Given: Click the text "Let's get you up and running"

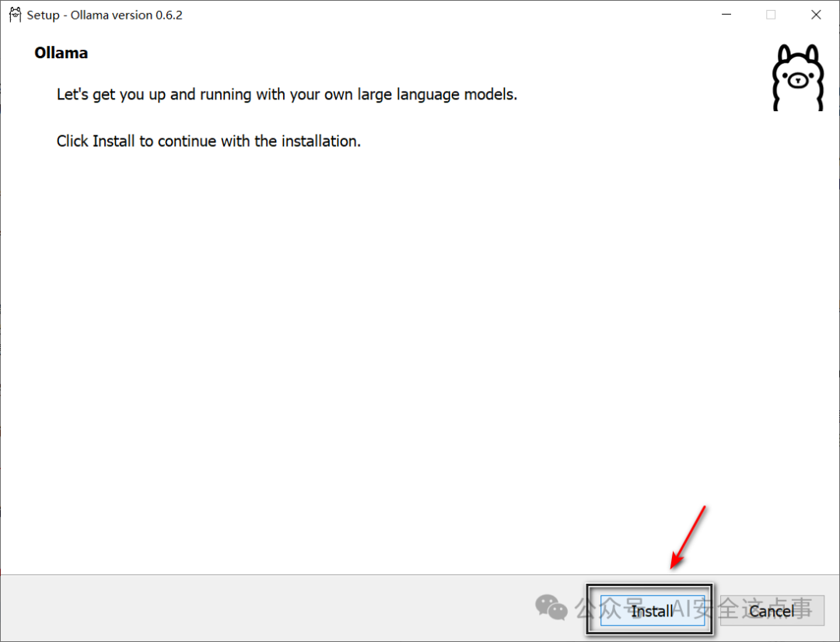Looking at the screenshot, I should (x=154, y=95).
